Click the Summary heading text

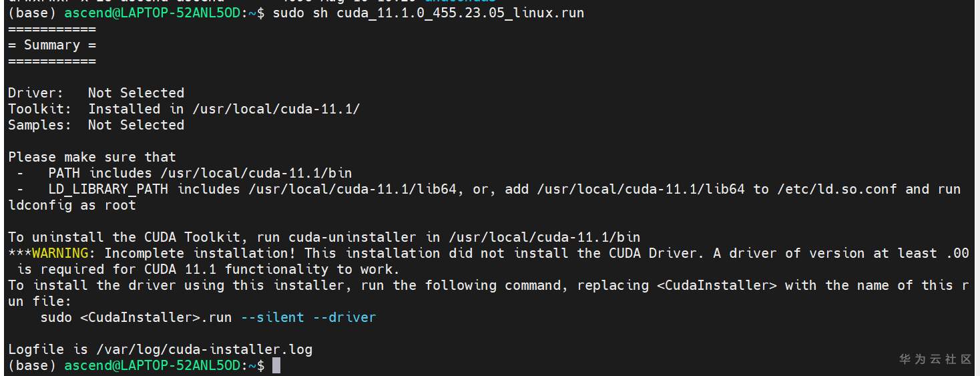pyautogui.click(x=52, y=45)
